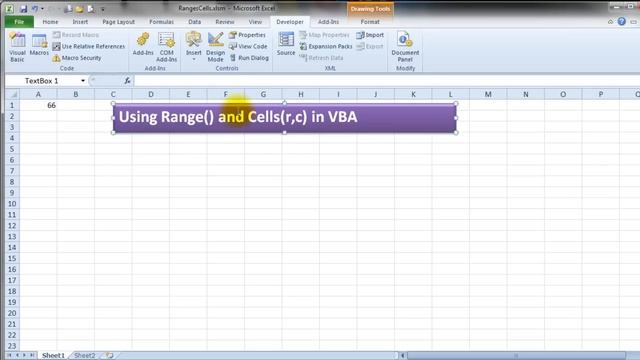Switch to the Review tab

click(x=224, y=22)
